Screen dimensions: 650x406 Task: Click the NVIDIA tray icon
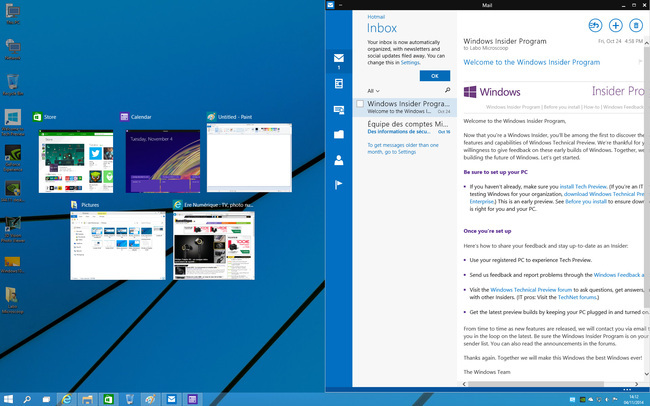[582, 400]
